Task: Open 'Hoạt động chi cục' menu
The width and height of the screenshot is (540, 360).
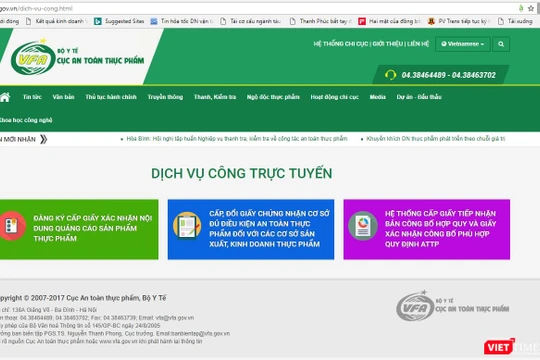Action: tap(334, 97)
